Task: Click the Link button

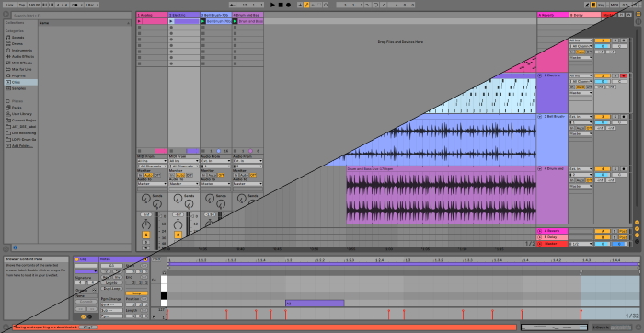Action: pos(10,5)
